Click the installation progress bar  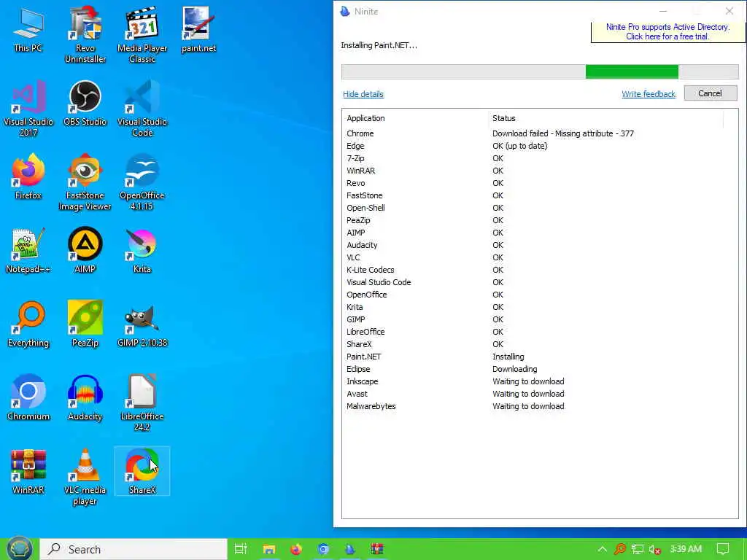coord(540,72)
